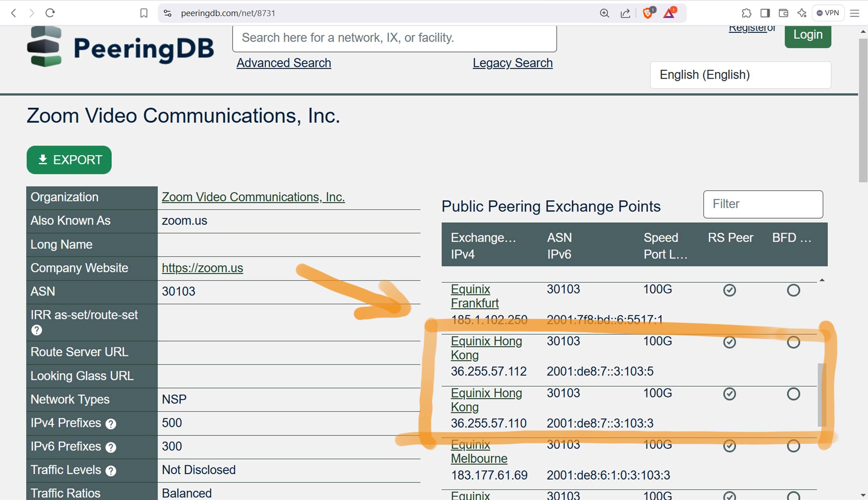Open Brave Rewards triangle icon
Image resolution: width=868 pixels, height=500 pixels.
669,13
